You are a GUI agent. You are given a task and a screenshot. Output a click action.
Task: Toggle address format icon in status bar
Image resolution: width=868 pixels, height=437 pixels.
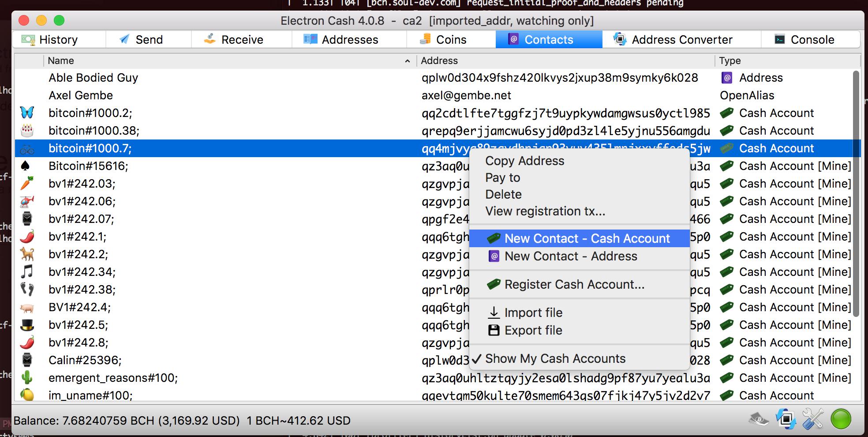click(786, 419)
